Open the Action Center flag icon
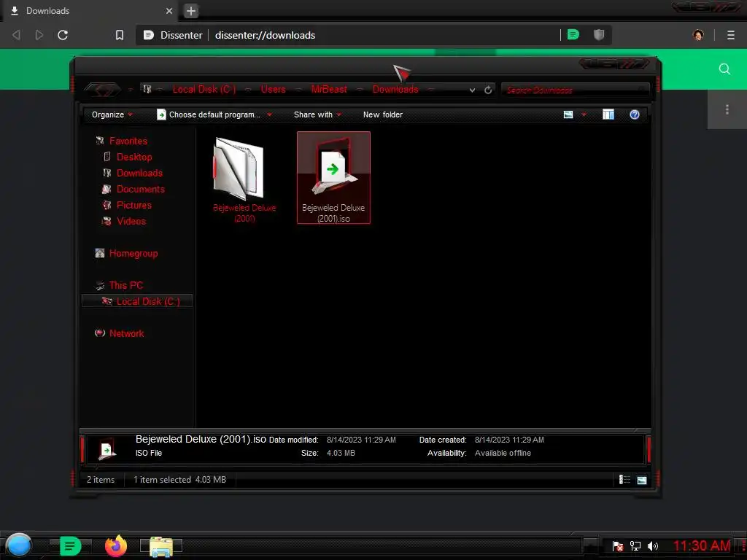747x560 pixels. [618, 545]
